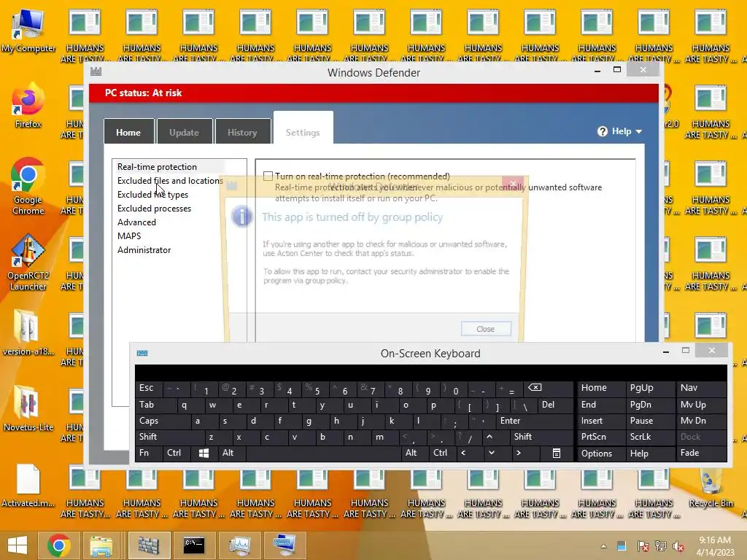The width and height of the screenshot is (747, 560).
Task: Click Help key on On-Screen Keyboard
Action: (x=650, y=453)
